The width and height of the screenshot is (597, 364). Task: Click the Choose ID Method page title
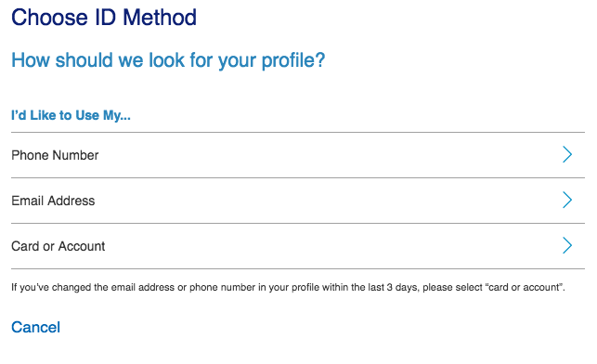click(x=104, y=18)
